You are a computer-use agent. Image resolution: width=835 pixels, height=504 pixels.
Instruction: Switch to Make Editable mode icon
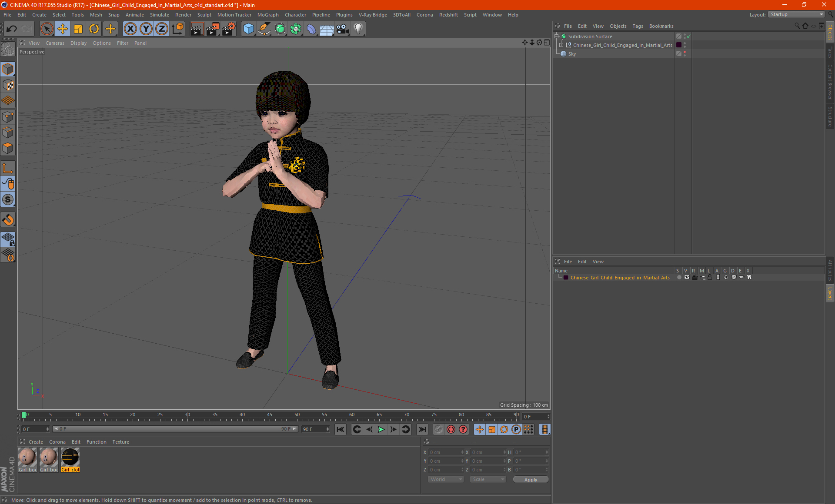tap(8, 50)
